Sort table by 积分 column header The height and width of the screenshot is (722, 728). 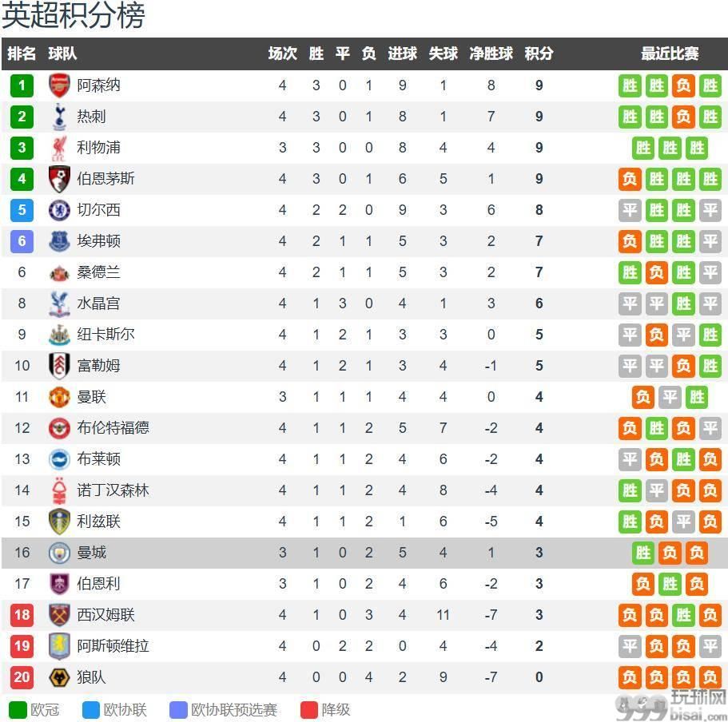click(x=539, y=54)
